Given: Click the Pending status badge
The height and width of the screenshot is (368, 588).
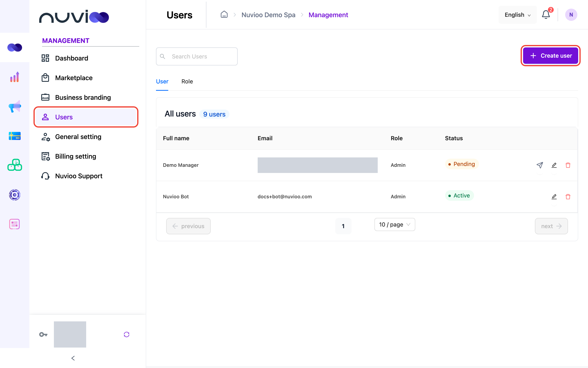Looking at the screenshot, I should point(462,164).
